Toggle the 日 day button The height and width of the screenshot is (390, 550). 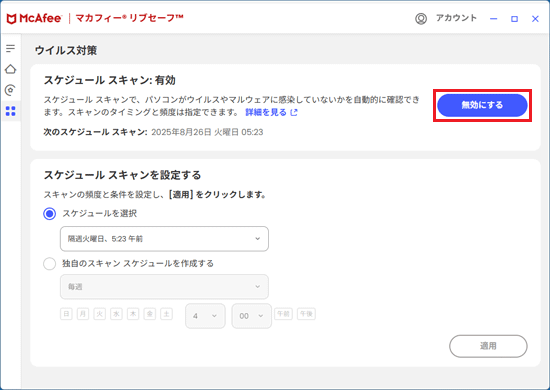click(66, 314)
